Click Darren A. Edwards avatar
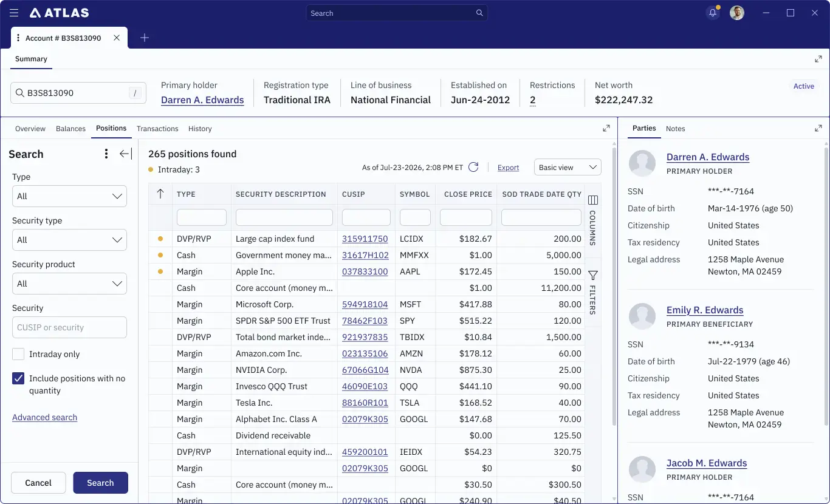This screenshot has width=830, height=504. [x=642, y=163]
